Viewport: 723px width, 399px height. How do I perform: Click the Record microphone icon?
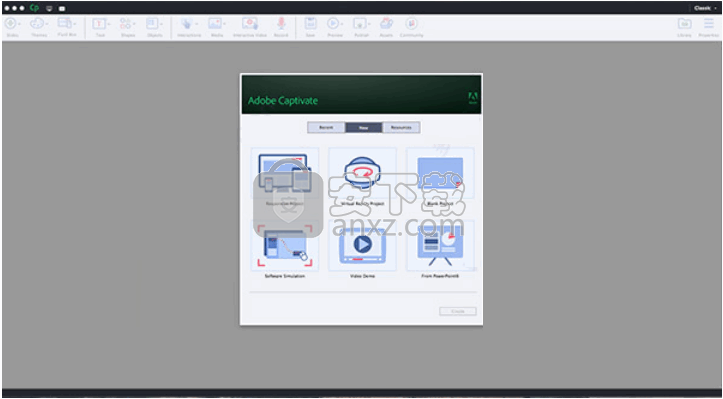coord(281,24)
